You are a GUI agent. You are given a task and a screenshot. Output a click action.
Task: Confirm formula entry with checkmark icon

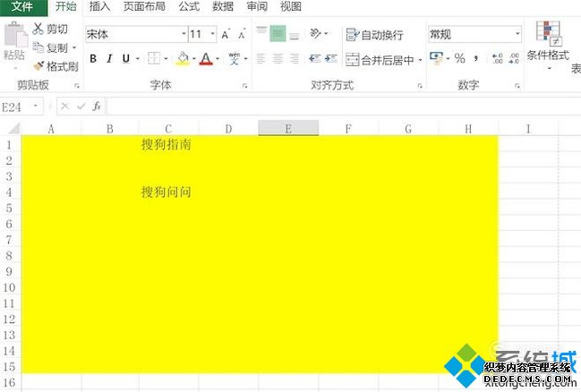pyautogui.click(x=81, y=107)
